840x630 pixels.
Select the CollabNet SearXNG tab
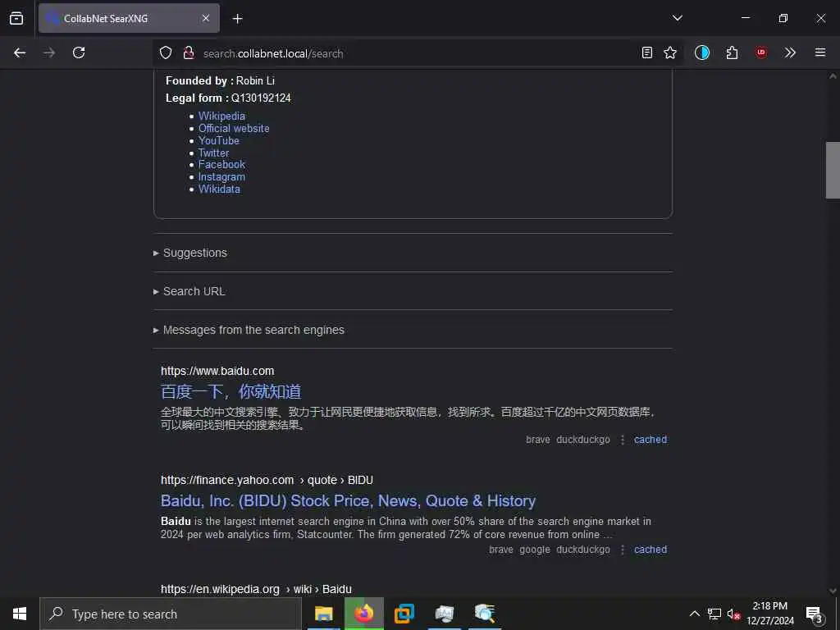[x=129, y=18]
